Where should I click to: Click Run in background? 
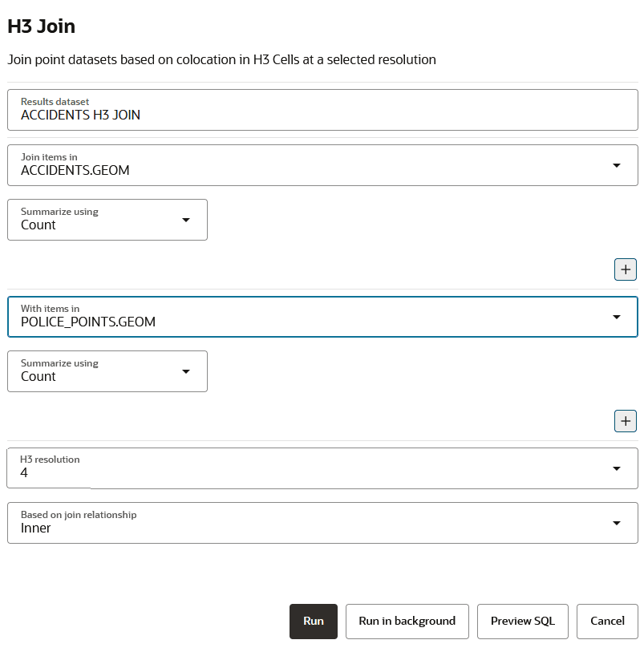click(407, 622)
